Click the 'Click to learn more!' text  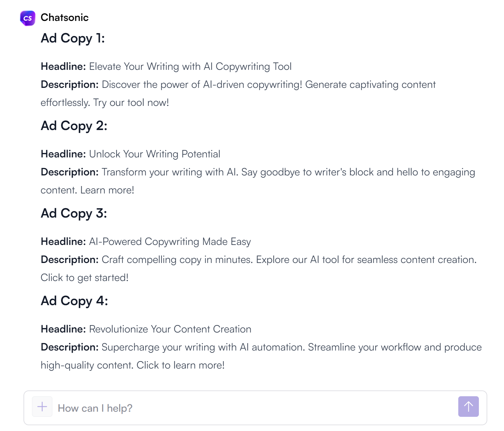[180, 365]
